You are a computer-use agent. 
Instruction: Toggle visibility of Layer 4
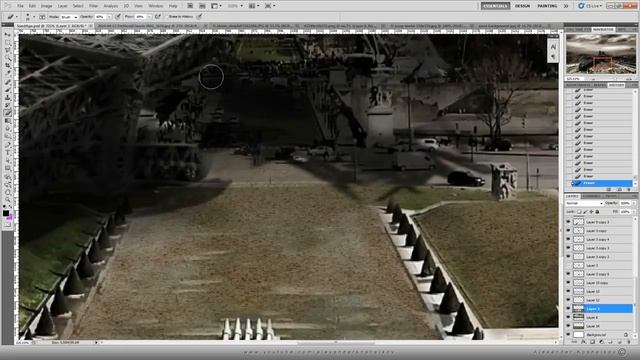[568, 317]
